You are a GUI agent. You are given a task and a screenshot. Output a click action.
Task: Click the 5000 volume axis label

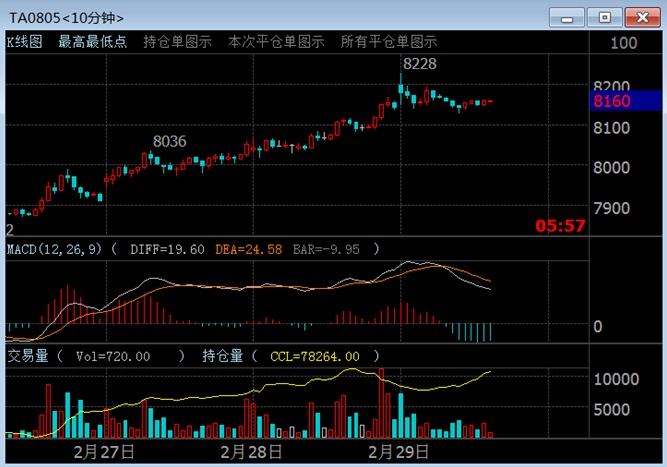point(612,410)
